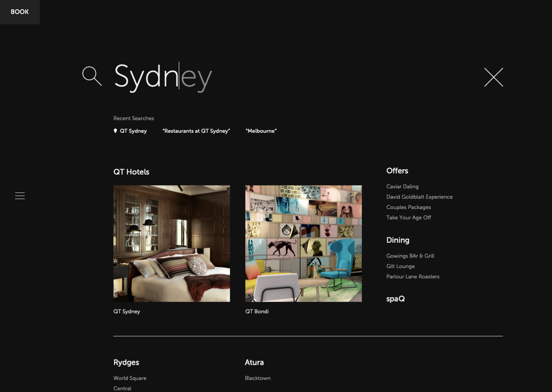This screenshot has width=552, height=392.
Task: Open David Goldblatt Experience offer
Action: click(419, 197)
